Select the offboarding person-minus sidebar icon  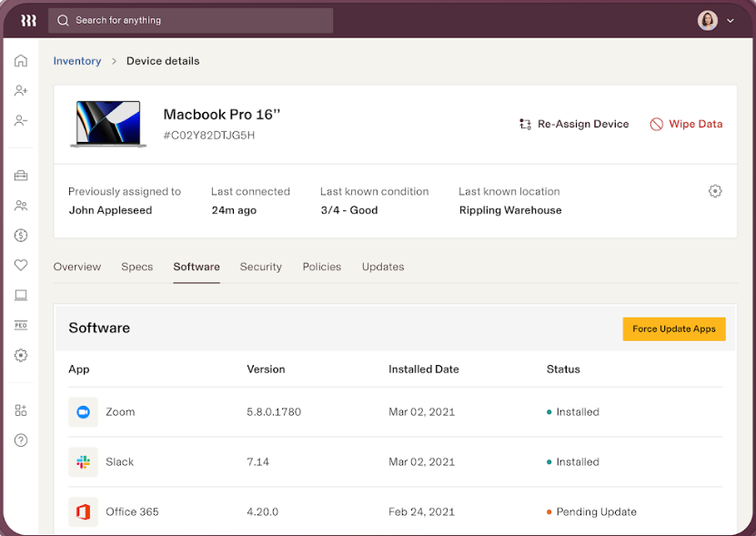[x=21, y=120]
